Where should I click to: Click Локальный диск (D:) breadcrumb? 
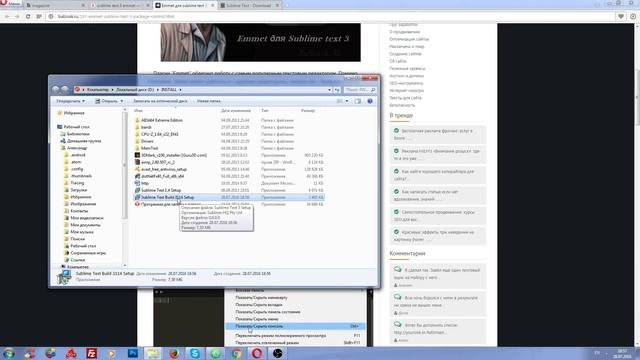point(135,89)
